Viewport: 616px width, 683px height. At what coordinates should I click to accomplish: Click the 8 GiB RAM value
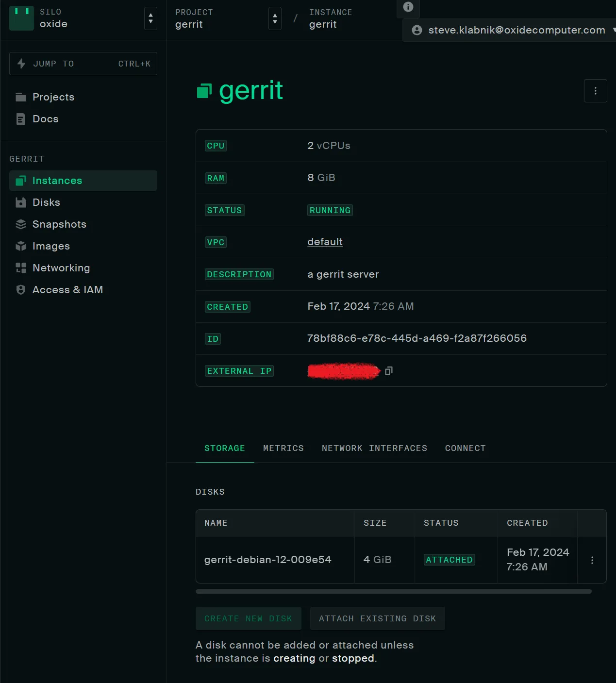pos(321,178)
